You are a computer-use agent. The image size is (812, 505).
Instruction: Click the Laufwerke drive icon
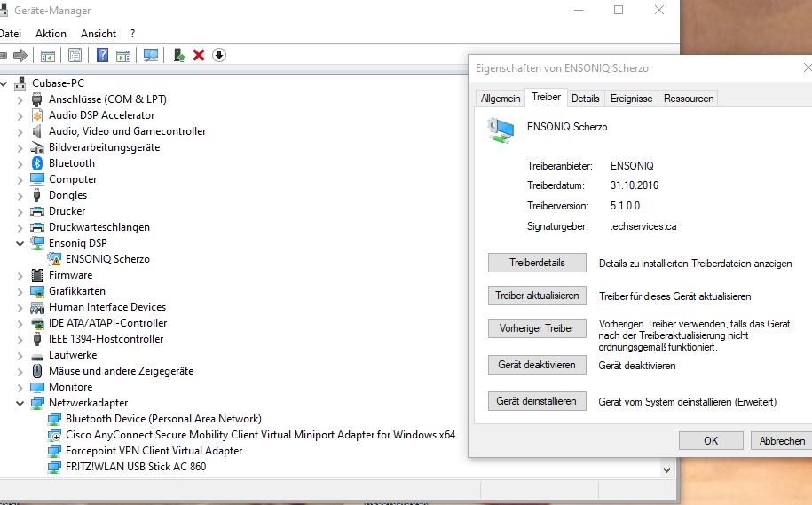coord(37,357)
